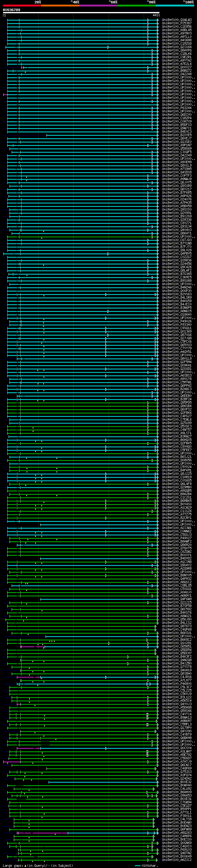197x868 pixels.
Task: Click the =100char. scale legend
Action: 146,866
